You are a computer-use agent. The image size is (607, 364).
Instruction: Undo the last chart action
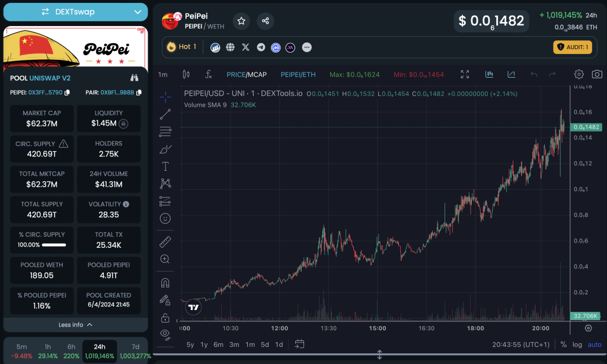[x=534, y=74]
